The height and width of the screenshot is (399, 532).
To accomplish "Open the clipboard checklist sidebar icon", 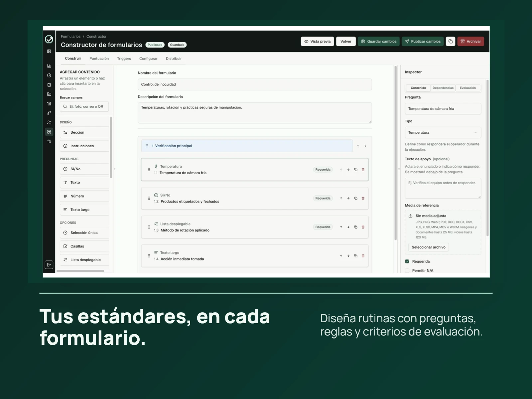I will pyautogui.click(x=49, y=85).
